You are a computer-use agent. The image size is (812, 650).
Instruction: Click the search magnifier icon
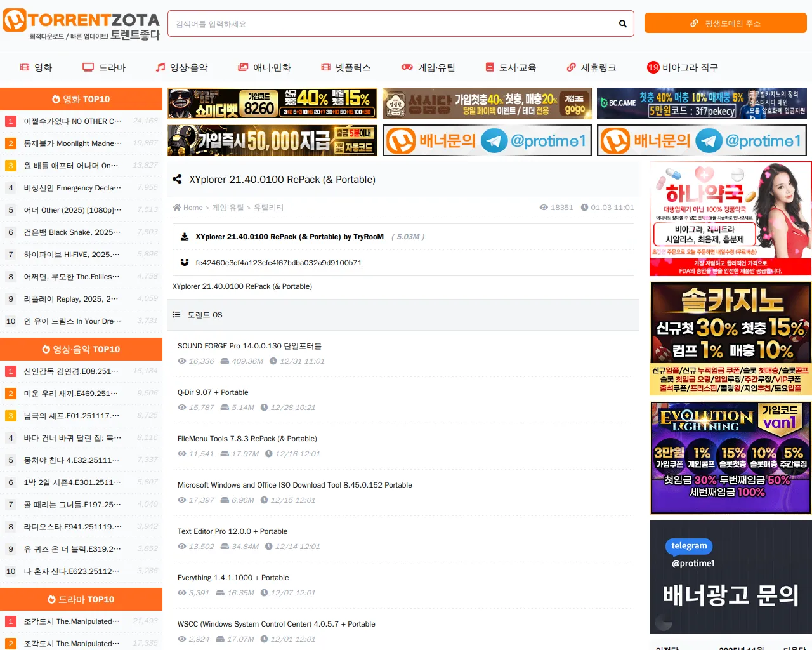pos(622,23)
